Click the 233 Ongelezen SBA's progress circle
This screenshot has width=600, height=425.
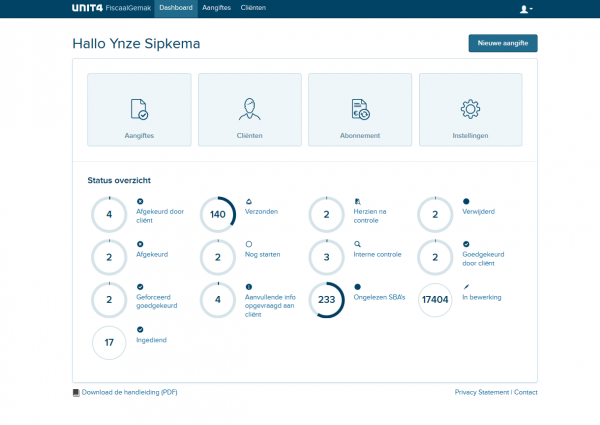[x=326, y=300]
